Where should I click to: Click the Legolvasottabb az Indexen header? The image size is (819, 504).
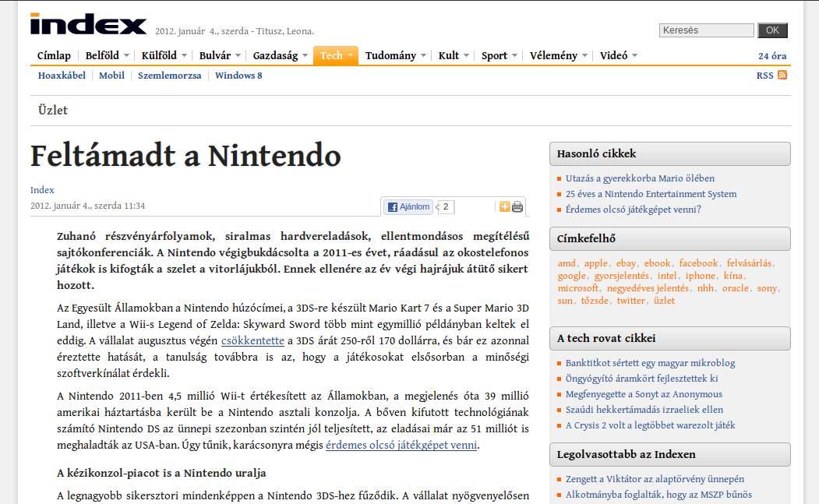(x=669, y=454)
